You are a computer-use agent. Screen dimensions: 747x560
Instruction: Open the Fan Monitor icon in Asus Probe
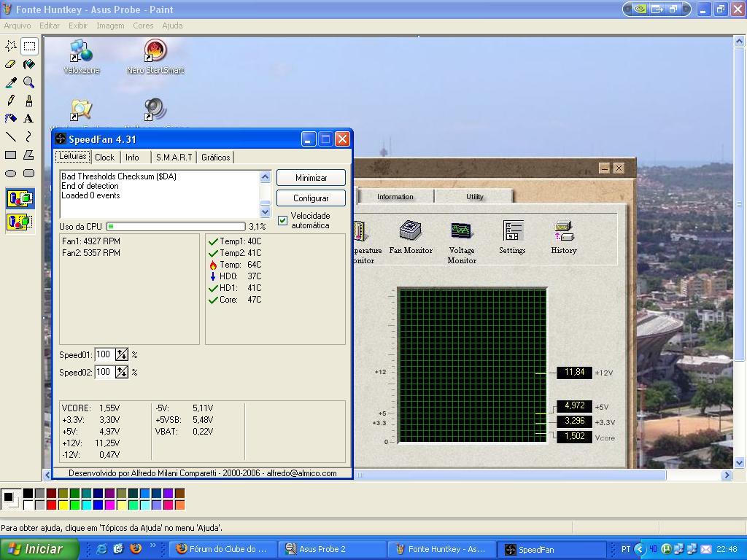[x=411, y=237]
